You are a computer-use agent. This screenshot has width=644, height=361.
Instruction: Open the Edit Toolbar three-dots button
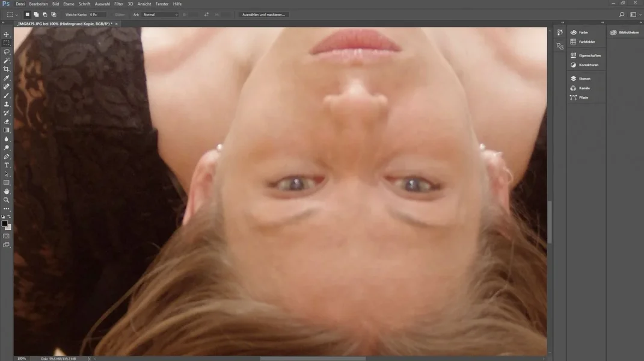pos(6,209)
